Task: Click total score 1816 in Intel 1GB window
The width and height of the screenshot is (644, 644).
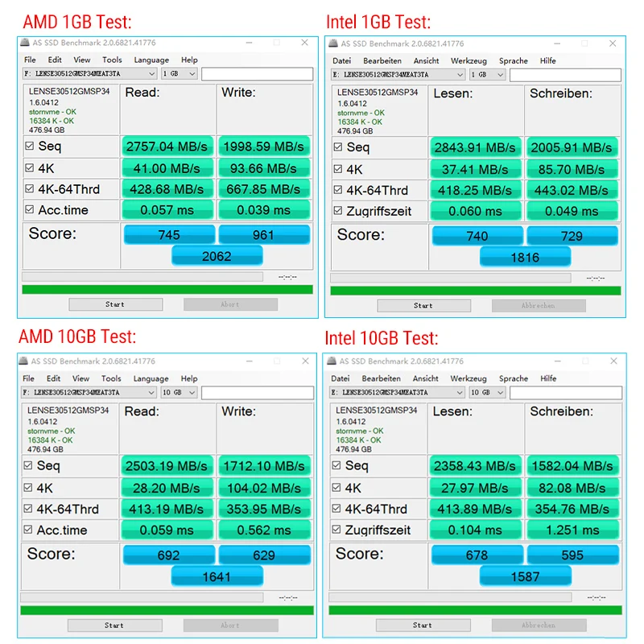Action: (x=526, y=257)
